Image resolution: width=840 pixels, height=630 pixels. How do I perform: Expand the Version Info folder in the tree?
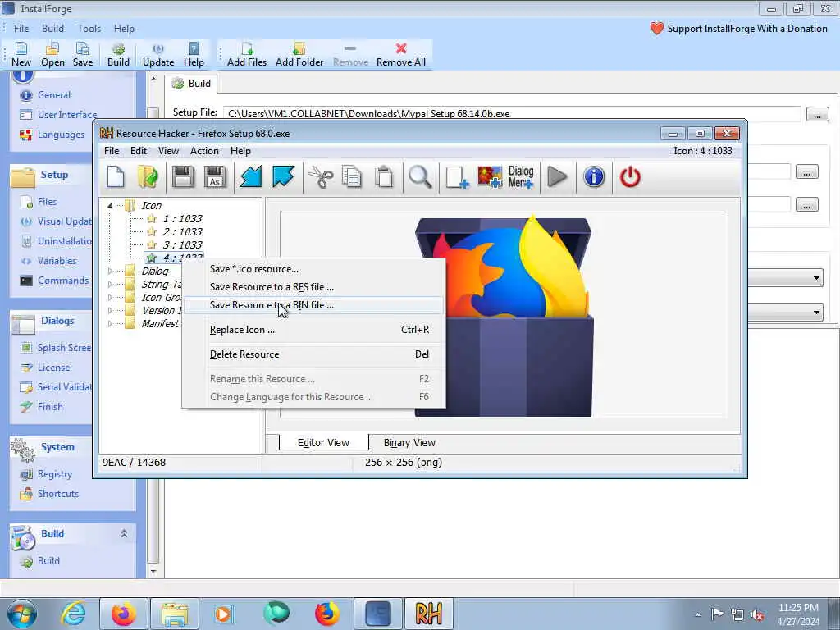[x=110, y=310]
